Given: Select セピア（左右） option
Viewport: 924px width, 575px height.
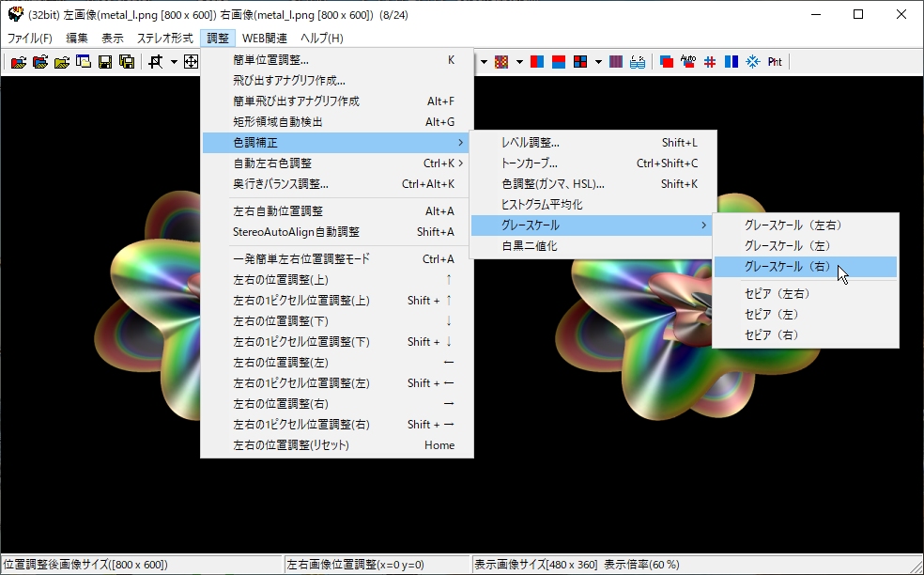Looking at the screenshot, I should click(x=806, y=294).
